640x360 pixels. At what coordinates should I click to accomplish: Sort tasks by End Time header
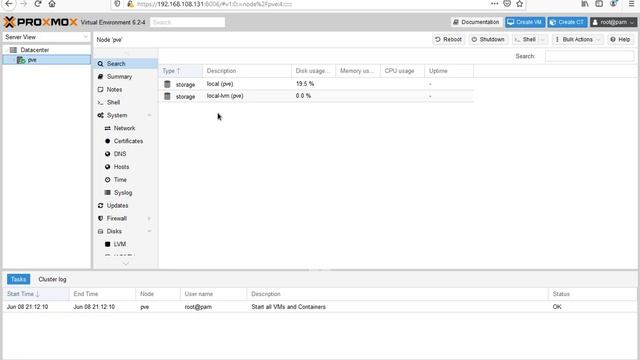click(102, 294)
